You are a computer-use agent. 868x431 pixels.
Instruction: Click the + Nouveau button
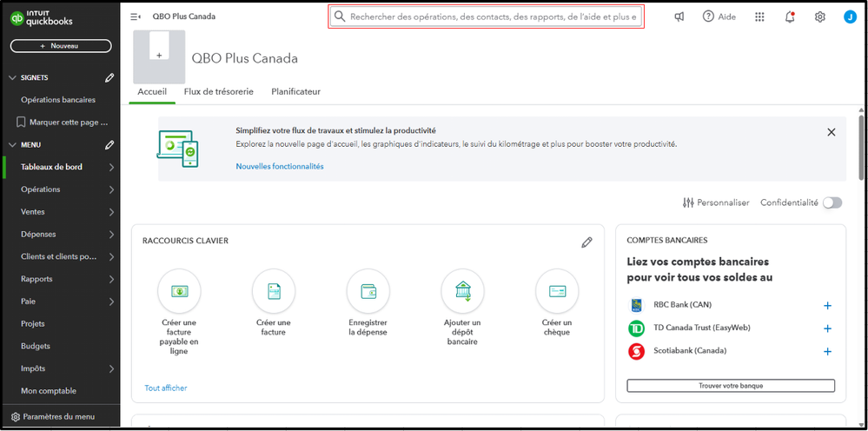[x=61, y=46]
